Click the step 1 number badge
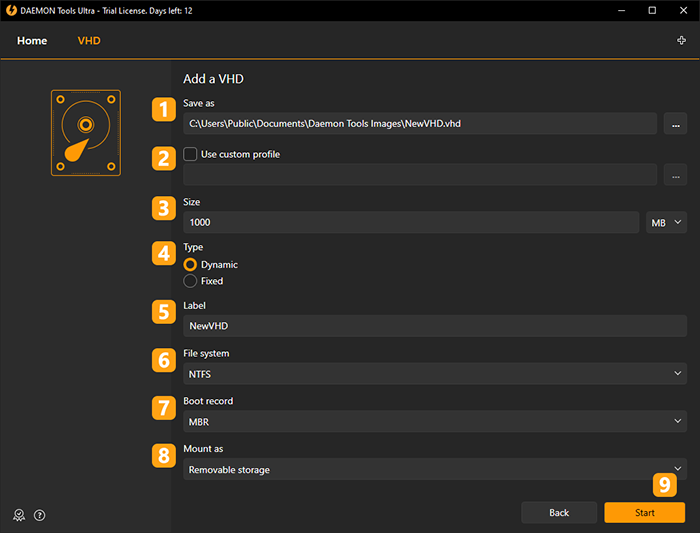 (x=164, y=109)
